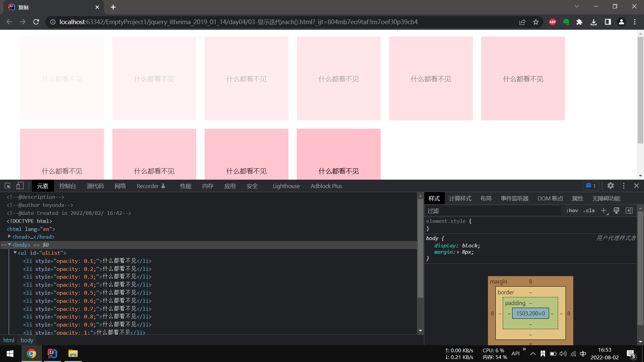Activate the DevTools inspect element picker

point(8,186)
